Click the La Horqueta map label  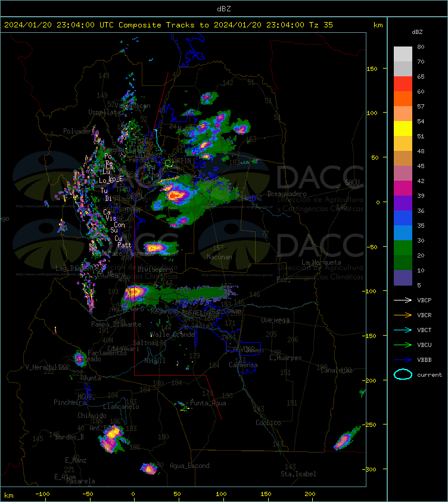[x=321, y=262]
